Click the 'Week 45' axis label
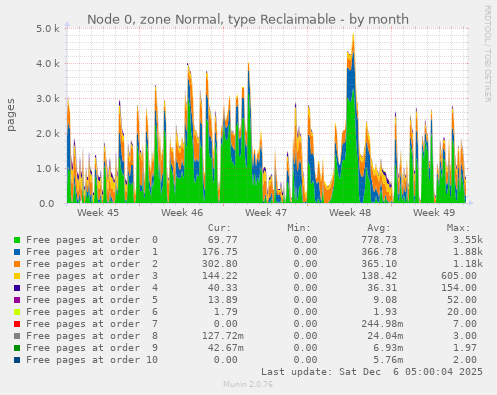 (98, 213)
